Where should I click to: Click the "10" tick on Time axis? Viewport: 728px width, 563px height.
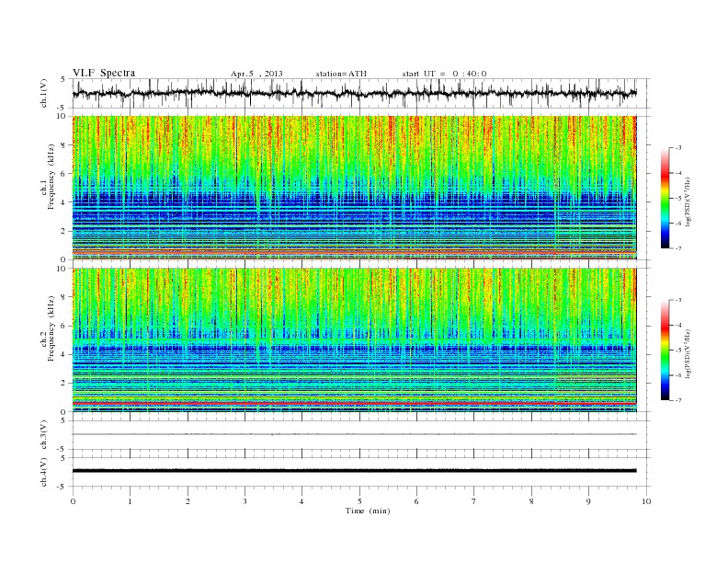(646, 501)
